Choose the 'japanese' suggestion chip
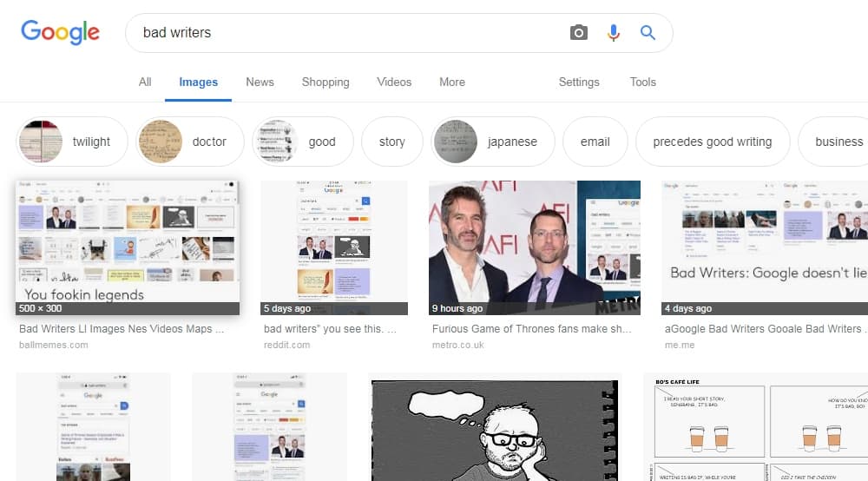Image resolution: width=868 pixels, height=481 pixels. tap(493, 142)
